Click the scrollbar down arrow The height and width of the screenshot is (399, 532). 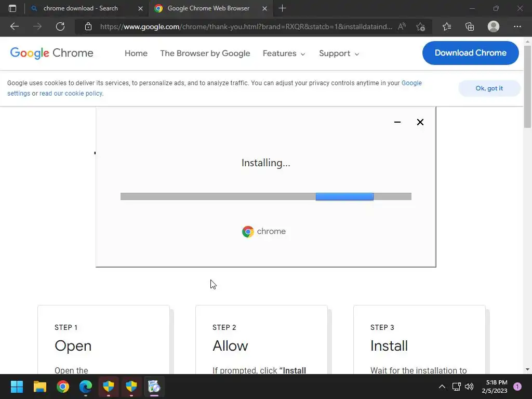coord(527,369)
